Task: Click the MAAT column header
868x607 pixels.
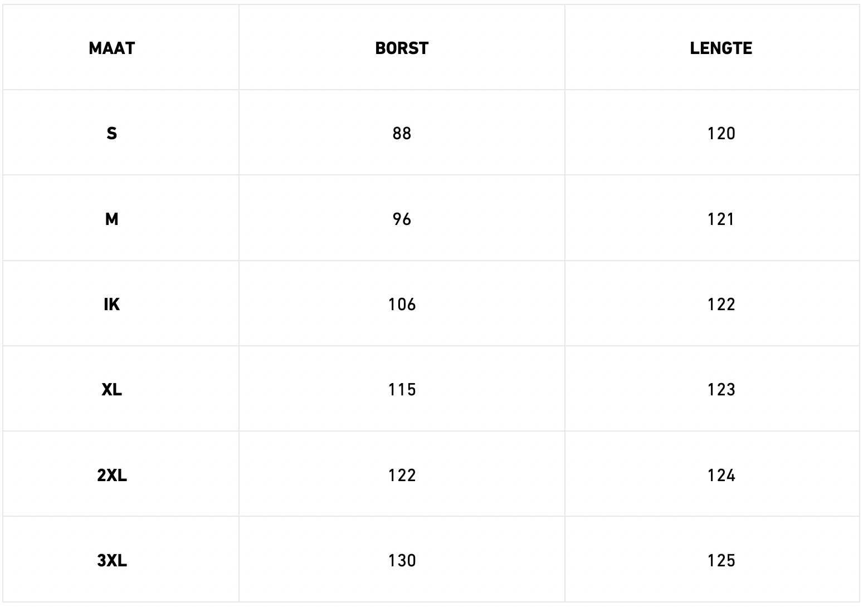Action: tap(111, 48)
